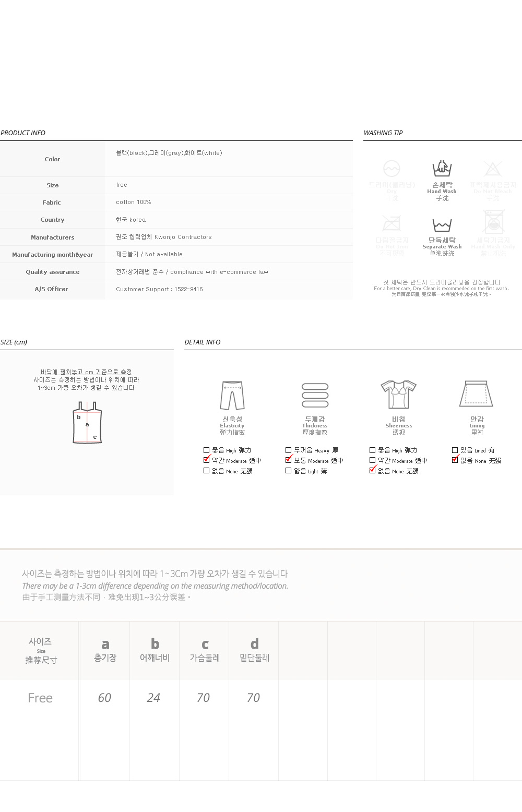Image resolution: width=522 pixels, height=812 pixels.
Task: Check the Light thickness checkbox
Action: (288, 471)
